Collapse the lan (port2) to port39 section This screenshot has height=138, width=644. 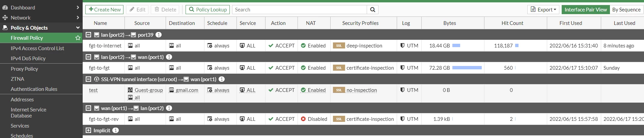tap(88, 35)
